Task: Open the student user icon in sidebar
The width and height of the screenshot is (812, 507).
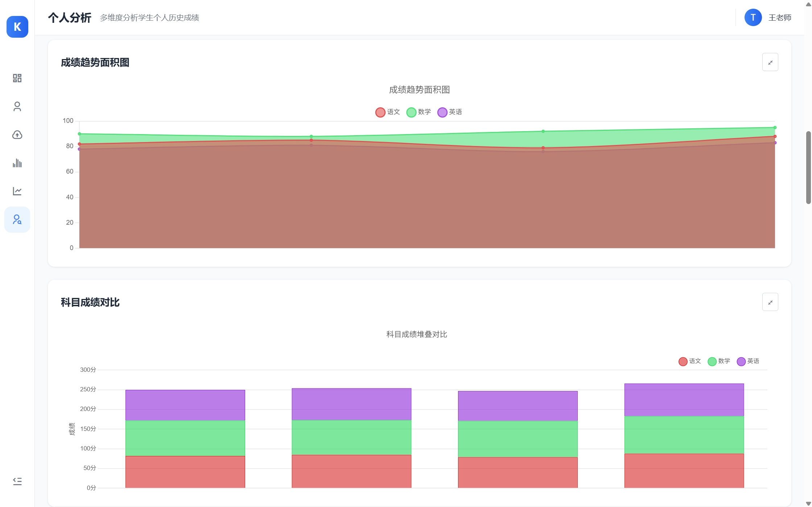Action: coord(17,106)
